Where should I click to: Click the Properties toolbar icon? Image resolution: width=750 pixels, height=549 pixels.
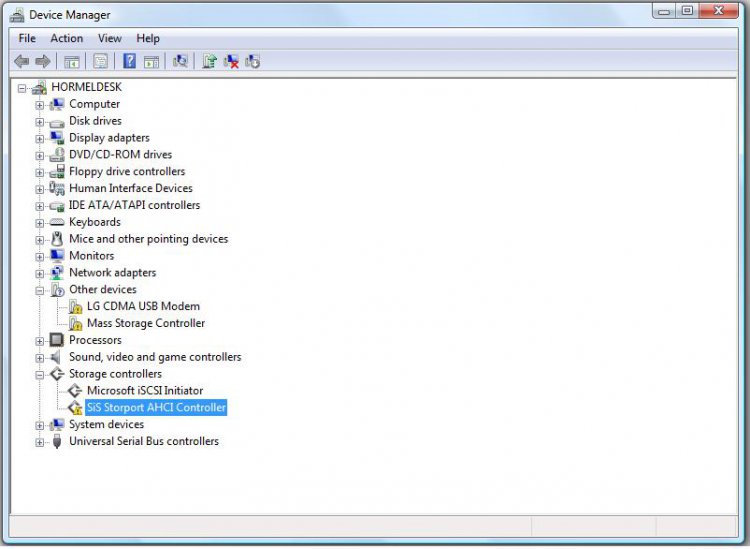101,61
